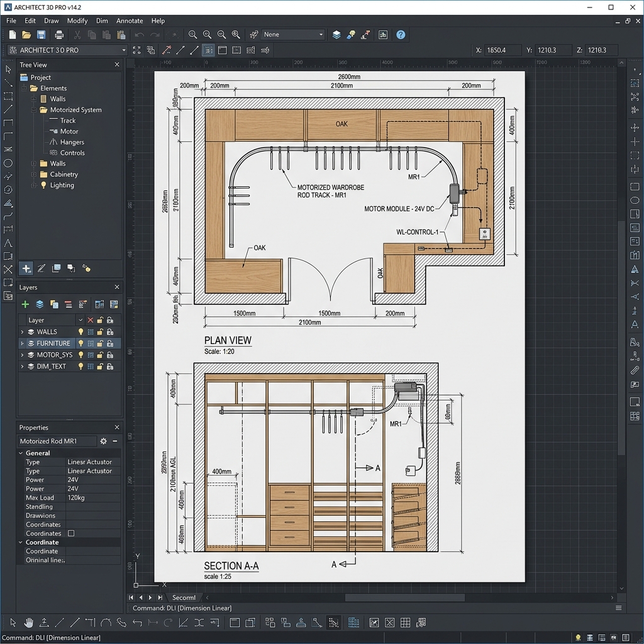Screen dimensions: 644x644
Task: Collapse the Motorized System tree node
Action: tap(34, 109)
